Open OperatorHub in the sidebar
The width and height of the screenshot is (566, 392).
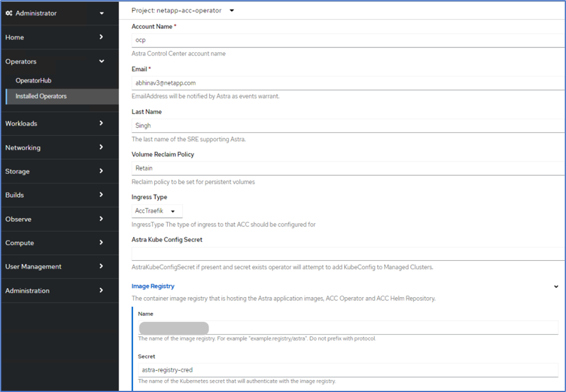[34, 80]
